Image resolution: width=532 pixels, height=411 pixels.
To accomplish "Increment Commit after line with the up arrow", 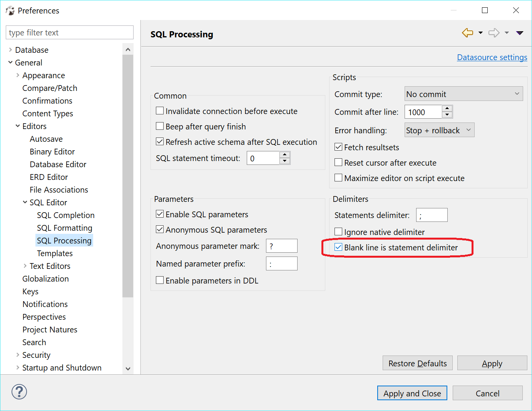I will (447, 109).
